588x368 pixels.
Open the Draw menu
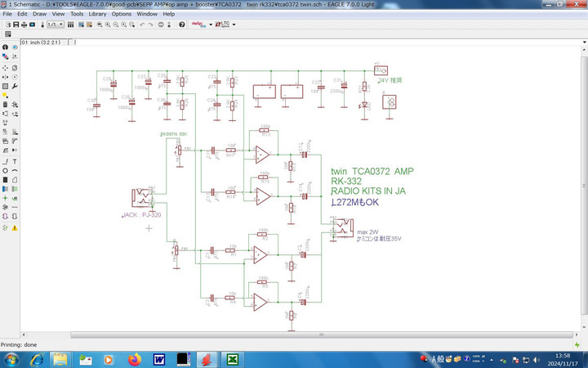point(40,14)
